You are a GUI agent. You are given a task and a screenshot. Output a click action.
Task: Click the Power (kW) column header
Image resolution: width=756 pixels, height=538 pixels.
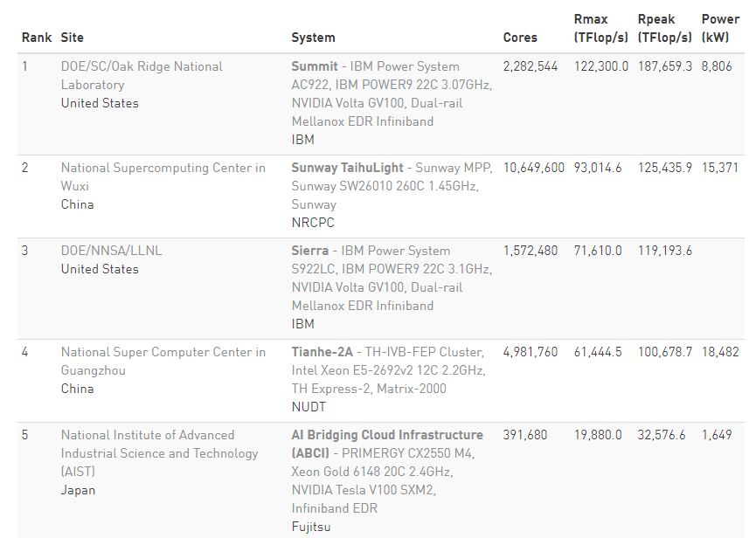click(720, 28)
